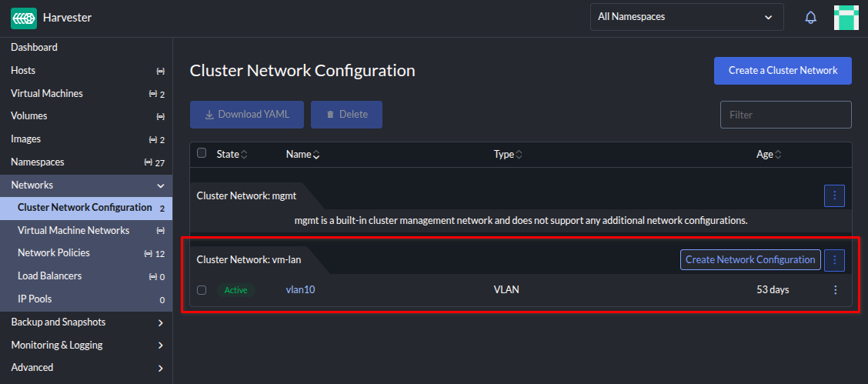
Task: Go to the Dashboard page
Action: [34, 48]
